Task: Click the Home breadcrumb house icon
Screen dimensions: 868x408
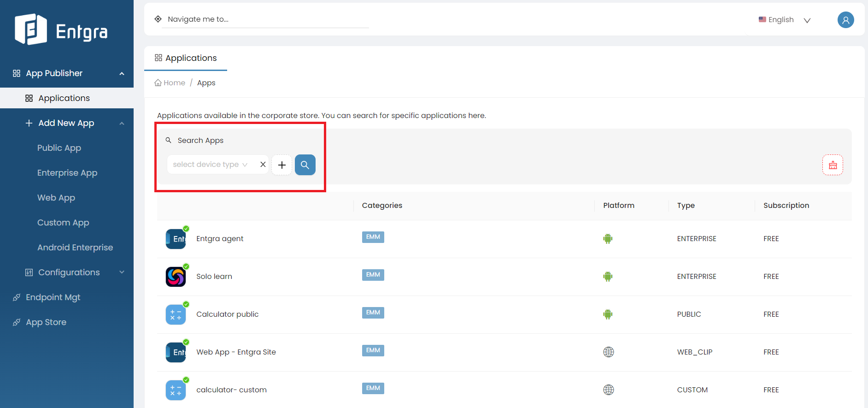Action: [x=158, y=83]
